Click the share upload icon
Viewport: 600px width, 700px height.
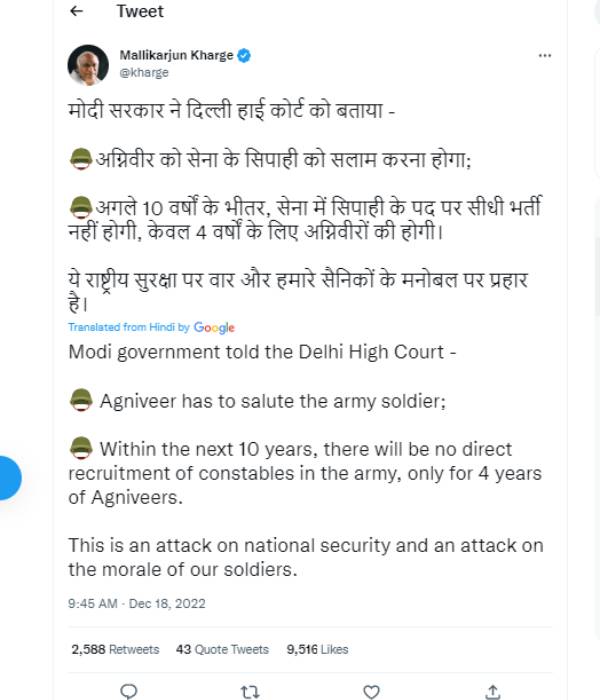tap(492, 690)
